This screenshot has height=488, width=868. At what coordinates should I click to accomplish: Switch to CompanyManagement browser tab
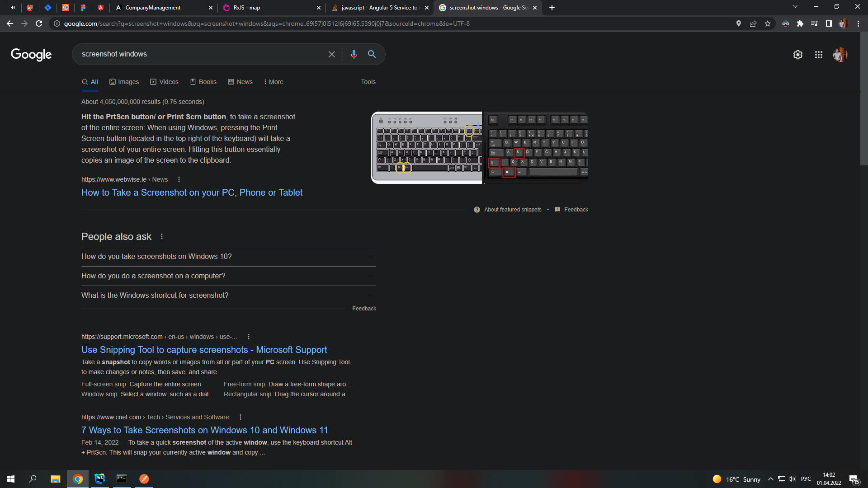(163, 8)
